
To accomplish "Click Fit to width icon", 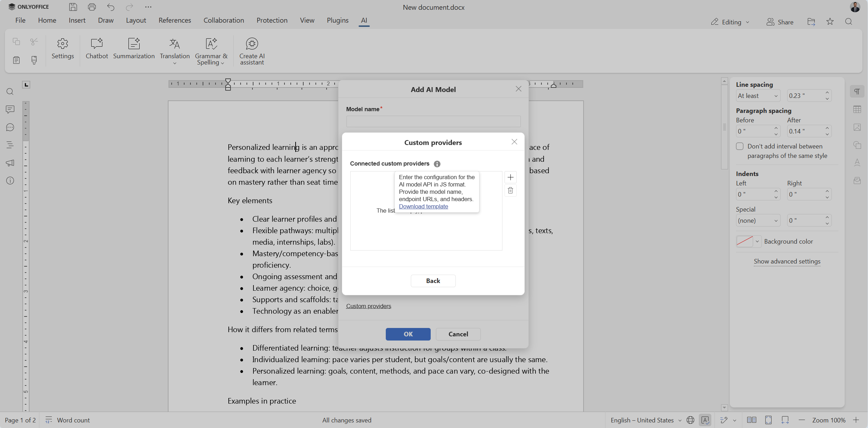I will 785,420.
